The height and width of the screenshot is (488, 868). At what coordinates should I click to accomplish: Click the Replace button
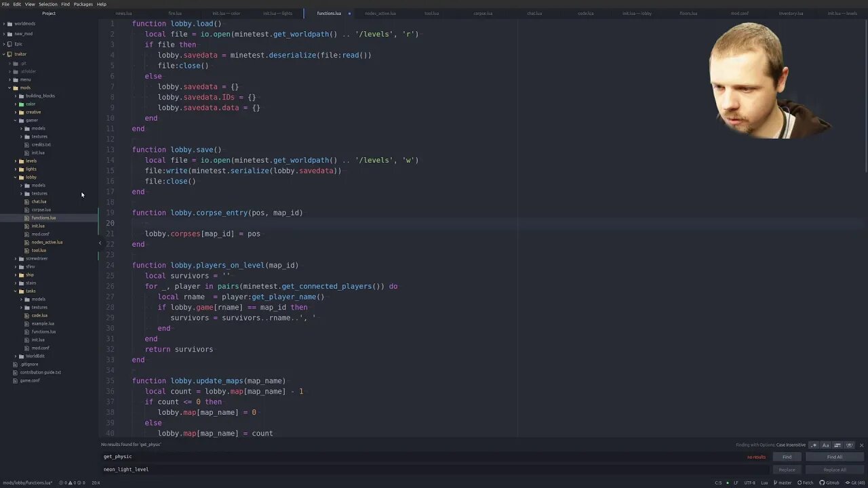click(787, 470)
